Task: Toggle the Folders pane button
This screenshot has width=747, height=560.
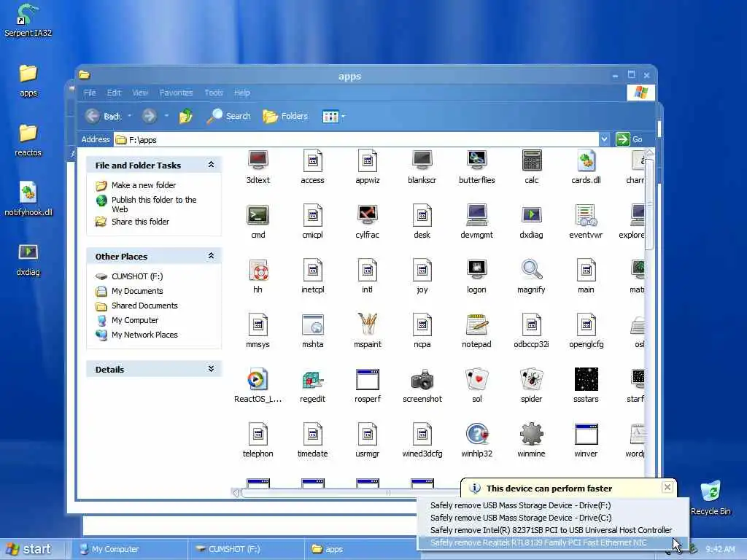Action: pos(285,116)
